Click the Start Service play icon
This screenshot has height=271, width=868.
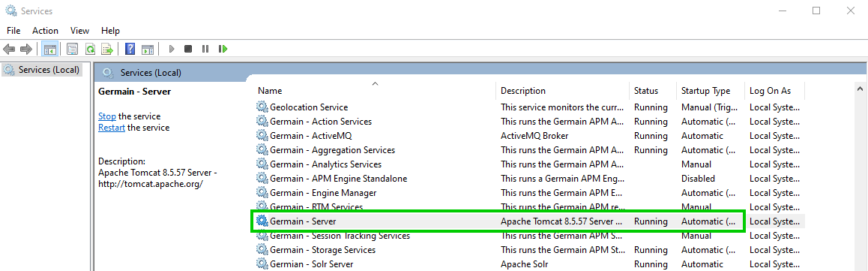172,50
